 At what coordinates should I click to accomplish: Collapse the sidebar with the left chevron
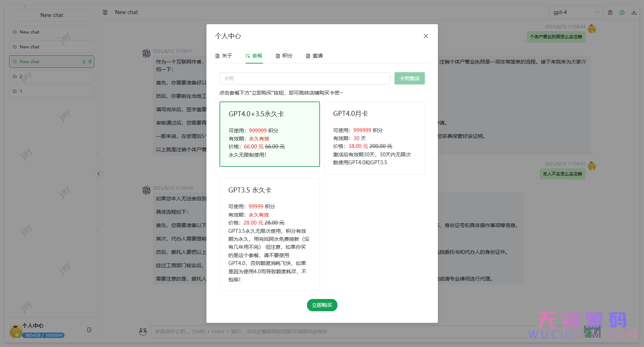pyautogui.click(x=99, y=174)
